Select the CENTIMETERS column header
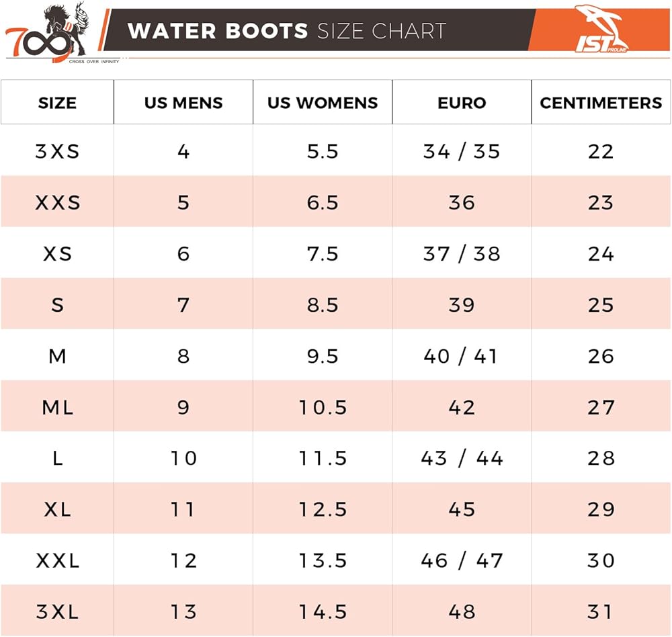The image size is (672, 637). click(x=601, y=103)
